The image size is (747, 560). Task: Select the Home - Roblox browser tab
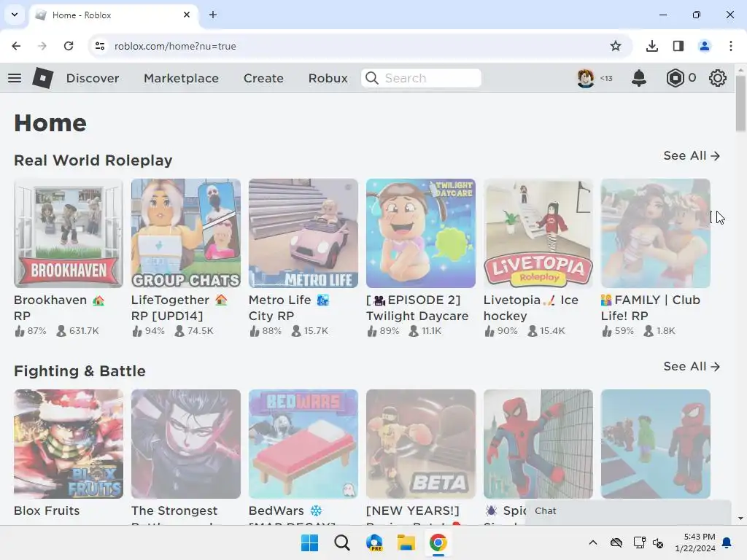115,15
